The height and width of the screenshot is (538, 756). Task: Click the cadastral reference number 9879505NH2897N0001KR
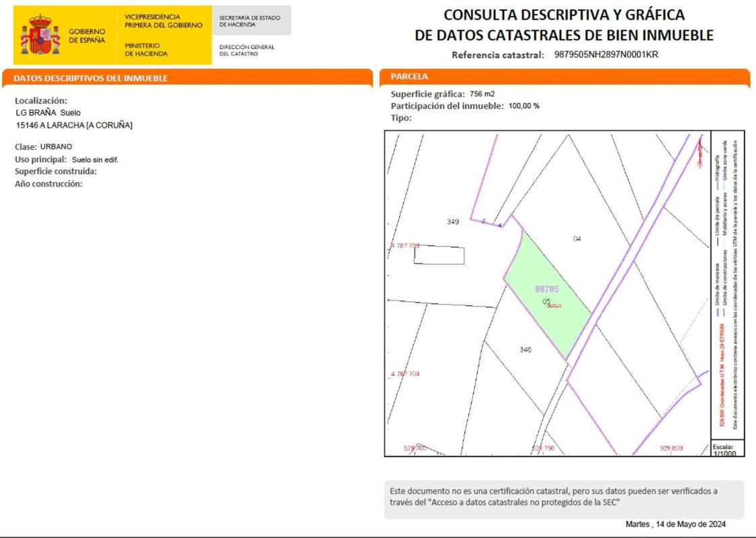pyautogui.click(x=605, y=55)
